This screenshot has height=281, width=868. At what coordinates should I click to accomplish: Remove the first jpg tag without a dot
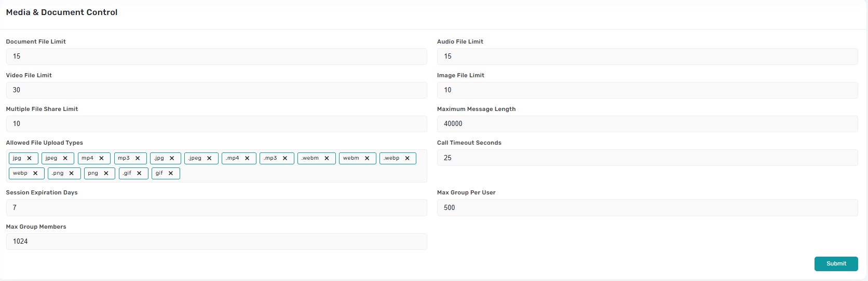point(29,158)
